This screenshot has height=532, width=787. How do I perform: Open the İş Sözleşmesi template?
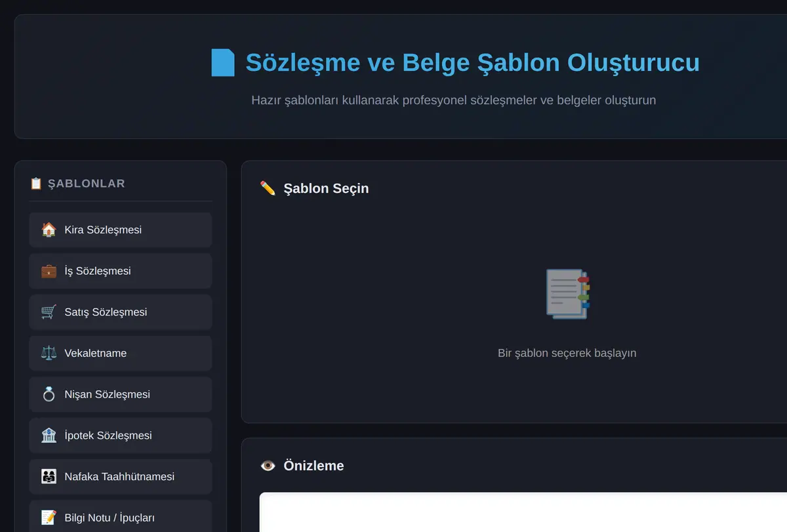[x=121, y=271]
